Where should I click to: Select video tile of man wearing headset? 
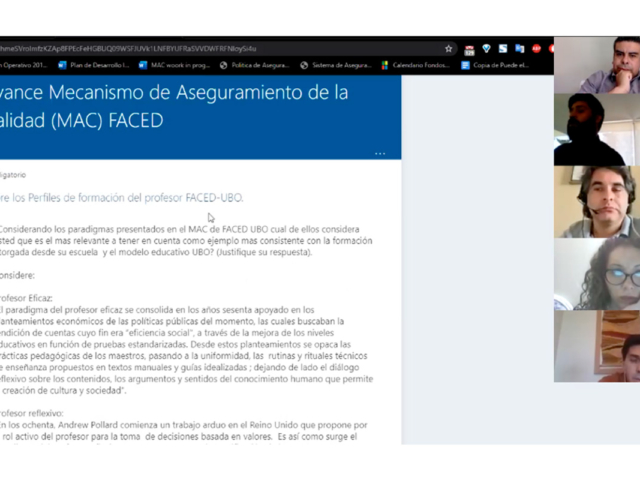click(597, 202)
